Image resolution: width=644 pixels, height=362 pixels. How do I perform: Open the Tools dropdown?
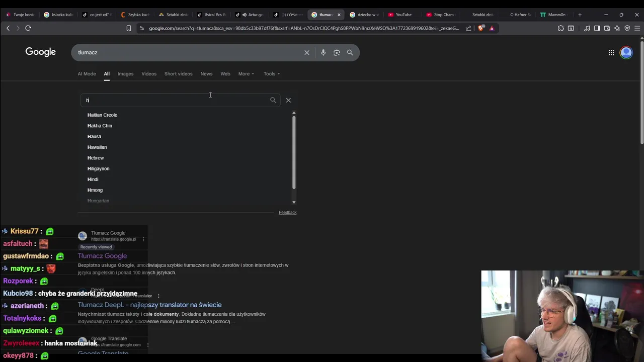[x=272, y=74]
